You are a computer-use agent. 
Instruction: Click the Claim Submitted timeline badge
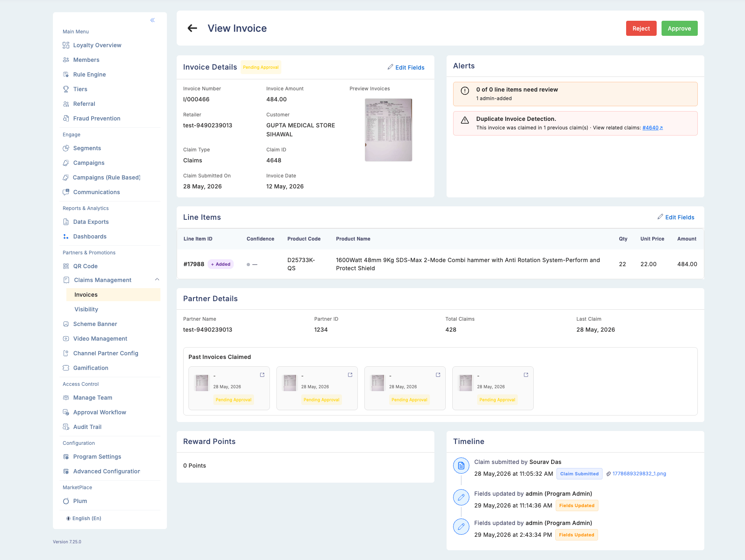click(x=579, y=474)
